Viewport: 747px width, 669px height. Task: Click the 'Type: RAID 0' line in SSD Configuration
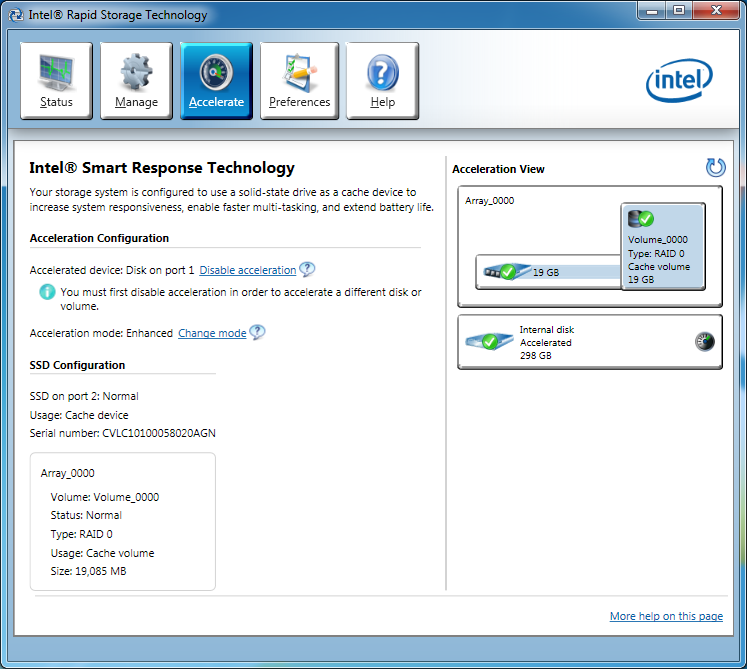81,534
